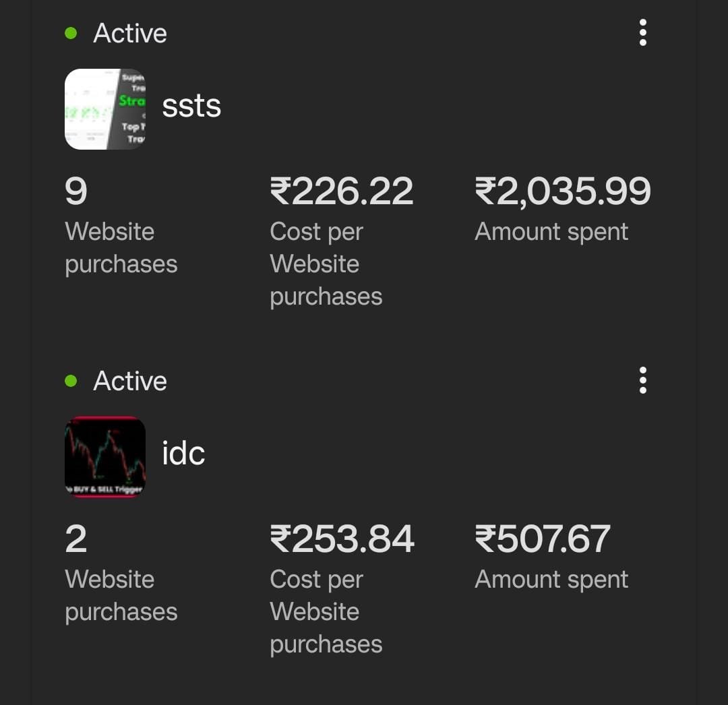
Task: Click Cost per Website purchases label under ₹253.84
Action: tap(326, 612)
